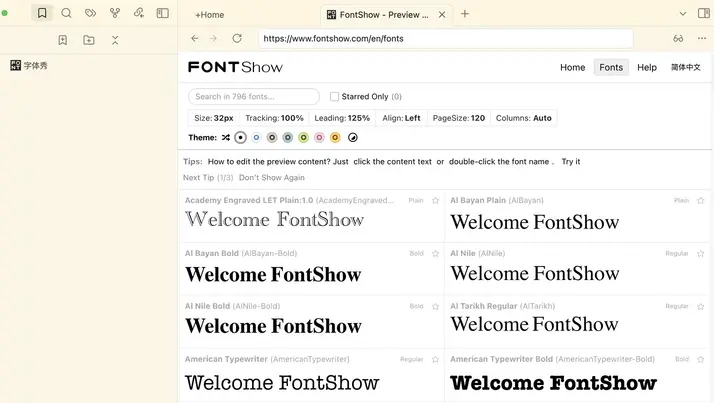Open the tags icon in sidebar

pyautogui.click(x=91, y=14)
